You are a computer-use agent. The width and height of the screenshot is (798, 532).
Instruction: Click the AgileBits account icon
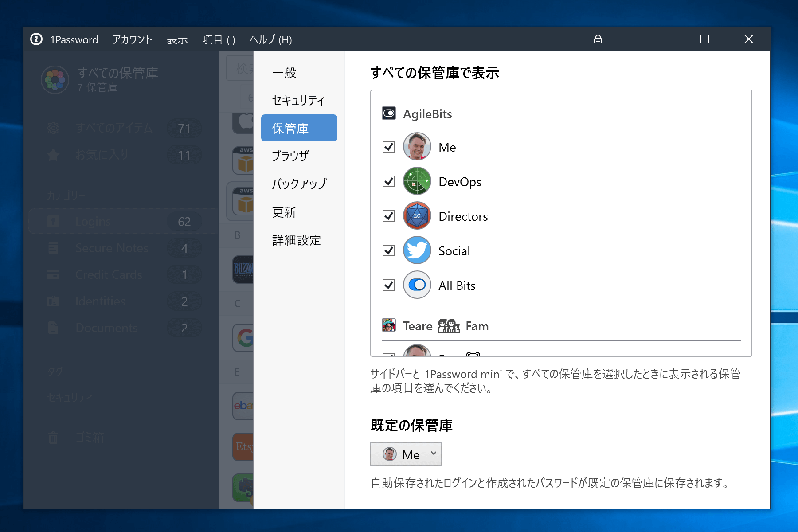[x=389, y=113]
